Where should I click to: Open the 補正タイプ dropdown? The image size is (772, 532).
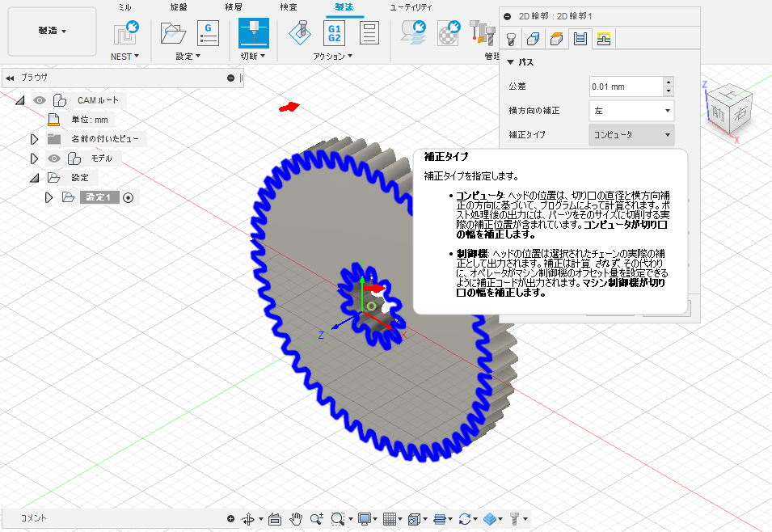pyautogui.click(x=631, y=134)
